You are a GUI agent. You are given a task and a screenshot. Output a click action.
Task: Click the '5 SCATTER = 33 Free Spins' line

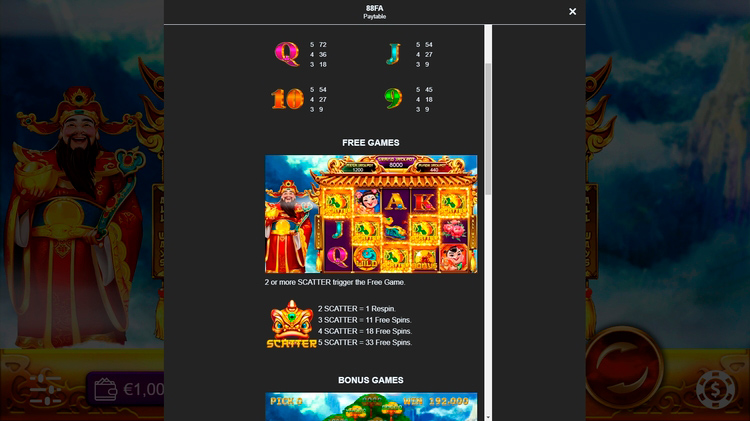pos(364,342)
